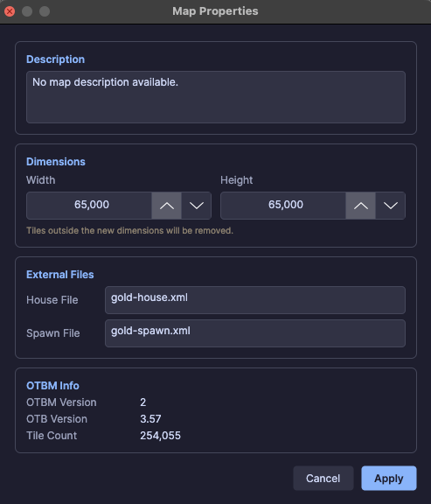The width and height of the screenshot is (431, 504).
Task: Click the External Files section heading
Action: [60, 275]
